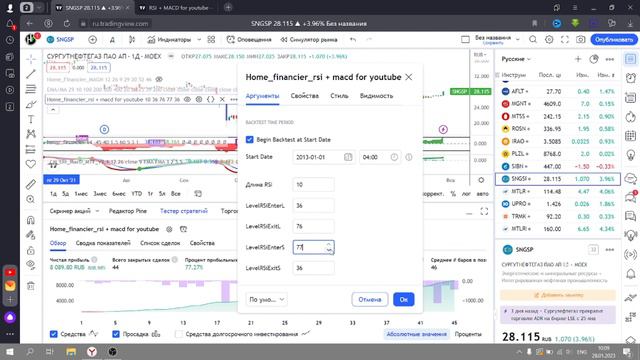Image resolution: width=640 pixels, height=360 pixels.
Task: Select the brush drawing tool
Action: coord(31,104)
